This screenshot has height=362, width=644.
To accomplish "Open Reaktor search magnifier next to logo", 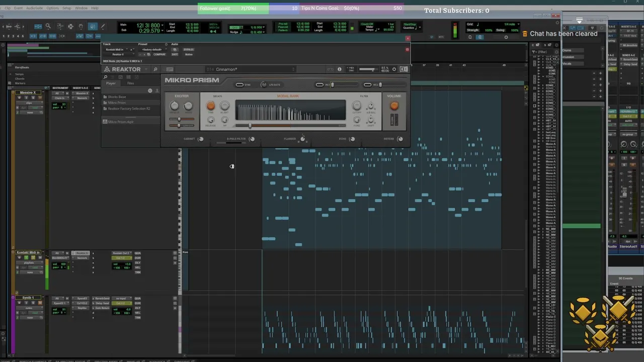I will pos(155,69).
